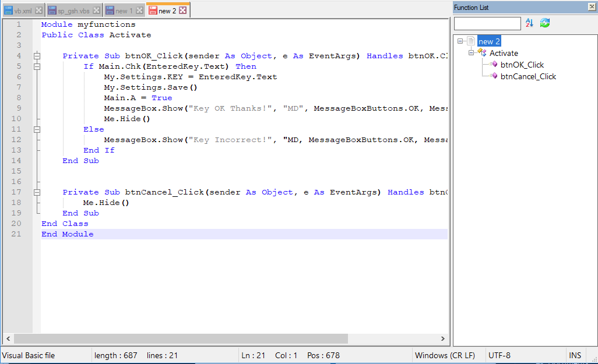This screenshot has height=364, width=598.
Task: Switch to the vb.xml tab
Action: pyautogui.click(x=23, y=11)
